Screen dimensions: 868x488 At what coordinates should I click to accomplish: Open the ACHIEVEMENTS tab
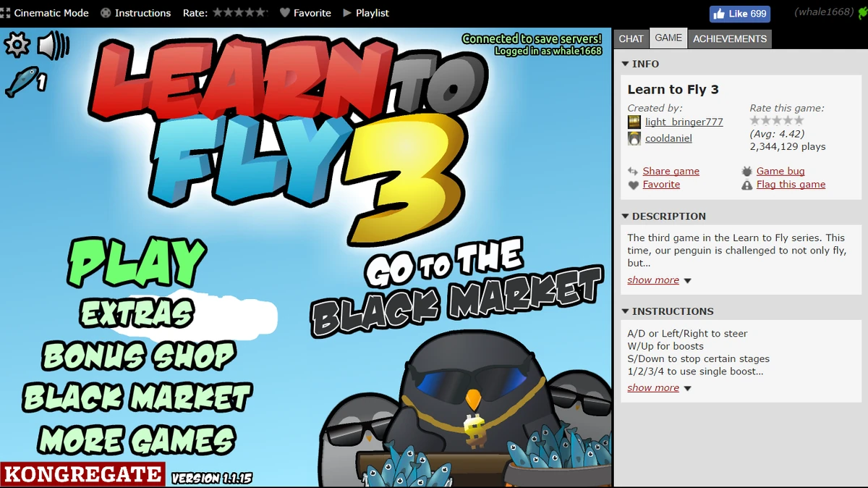click(x=730, y=39)
